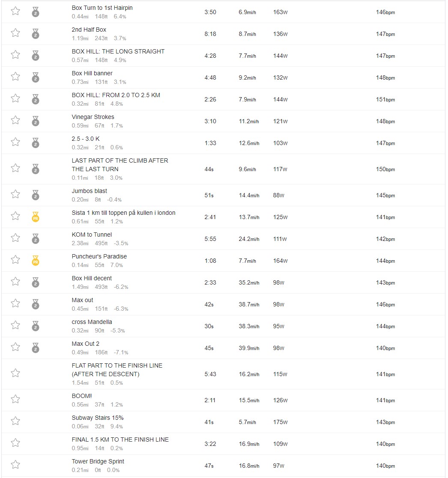The image size is (448, 478).
Task: Click second-place medal next to KOM to Tunnel
Action: pyautogui.click(x=36, y=238)
